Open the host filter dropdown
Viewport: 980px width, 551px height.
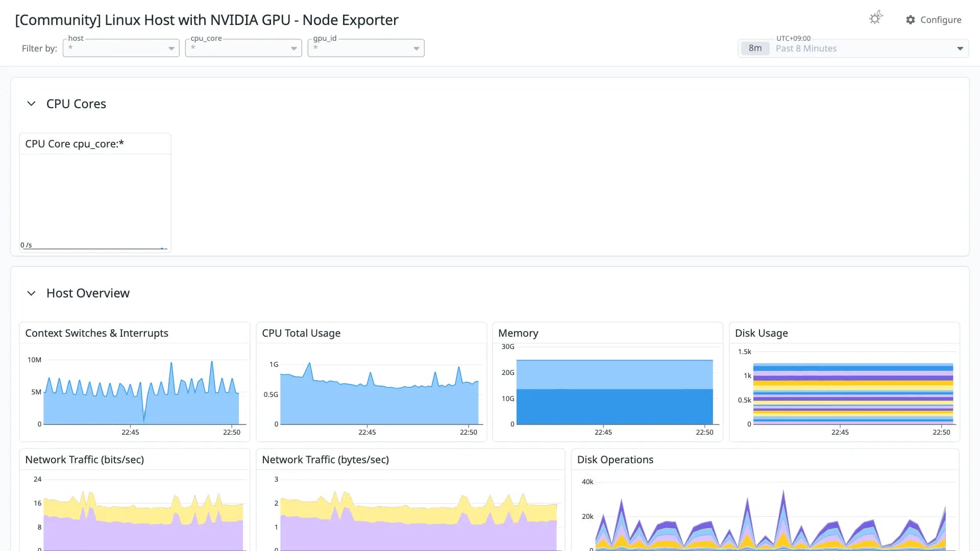click(121, 48)
